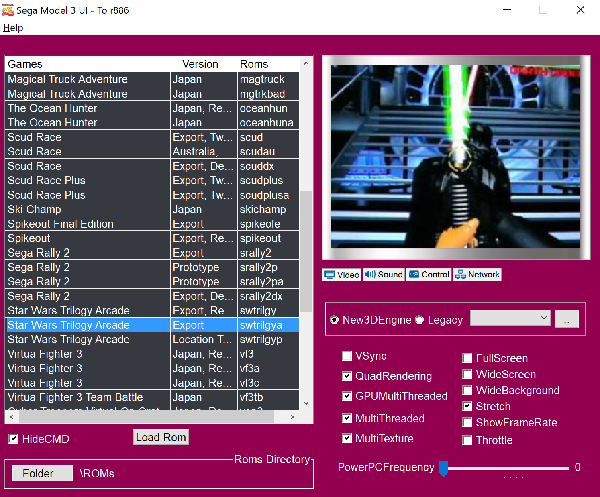Enable the VSync checkbox
This screenshot has height=497, width=600.
click(347, 356)
